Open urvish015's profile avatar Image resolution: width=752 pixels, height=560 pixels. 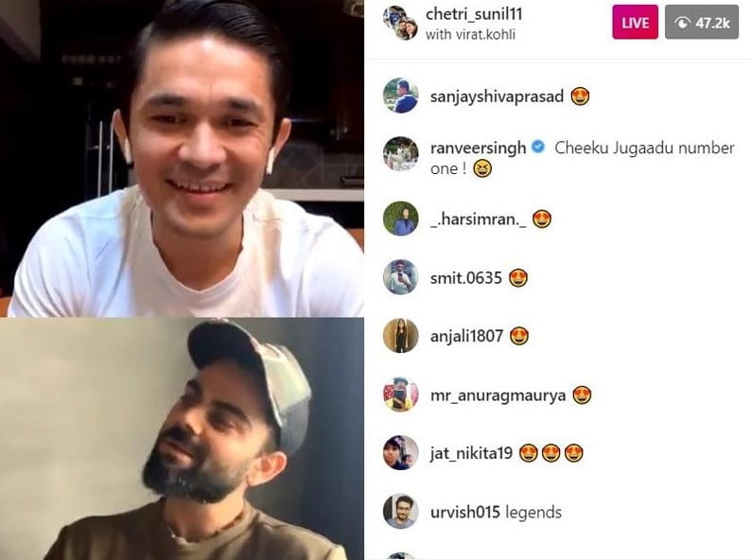[400, 511]
